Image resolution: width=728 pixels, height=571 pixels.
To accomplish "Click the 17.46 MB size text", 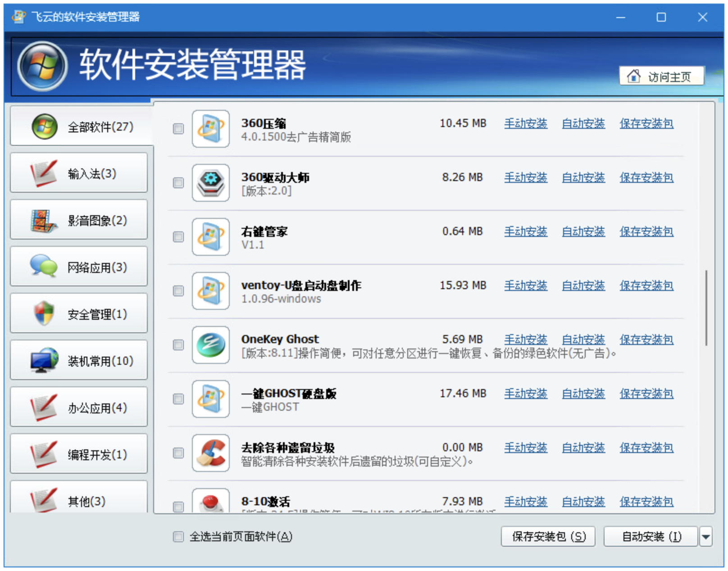I will tap(463, 393).
